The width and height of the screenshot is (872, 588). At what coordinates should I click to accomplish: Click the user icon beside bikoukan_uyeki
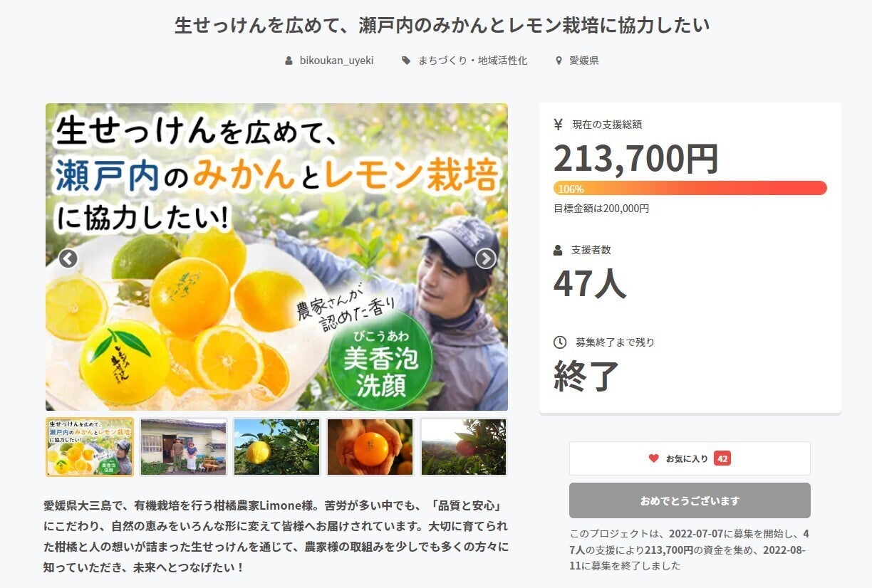click(289, 61)
